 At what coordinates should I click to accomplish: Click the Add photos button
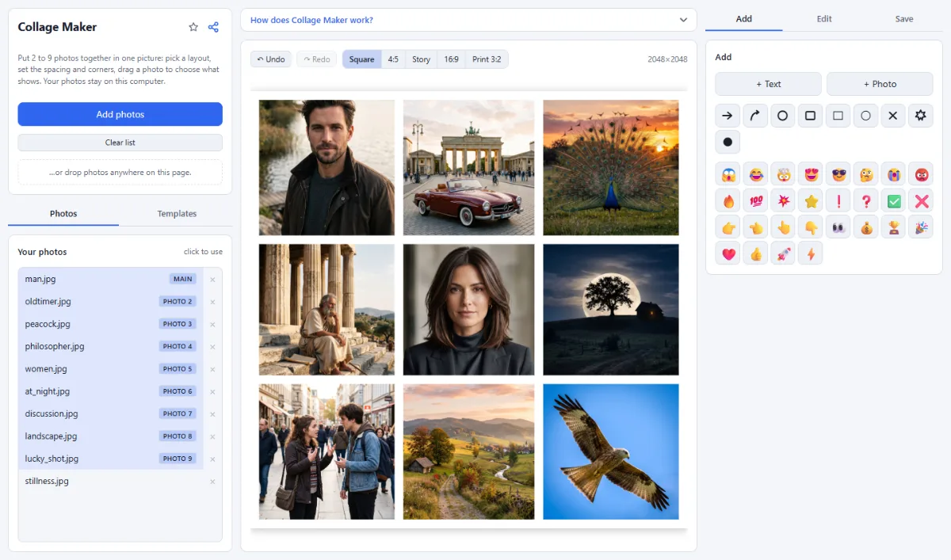click(x=120, y=114)
